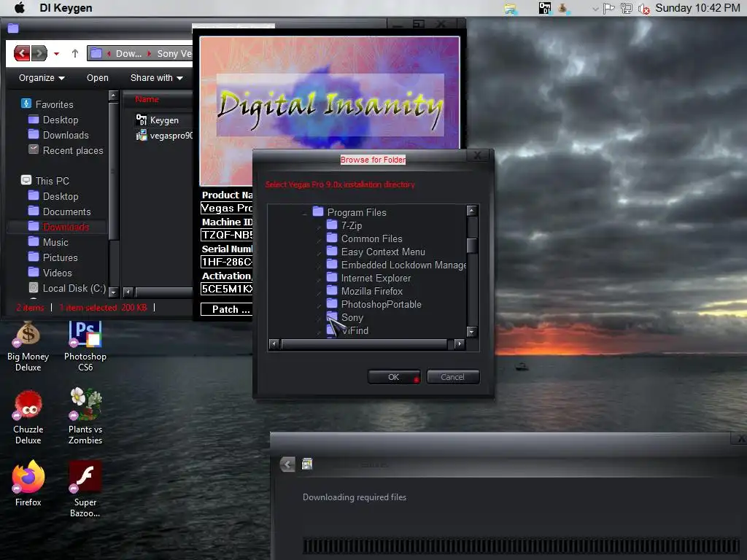Click Cancel in the Browse for Folder dialog
The width and height of the screenshot is (747, 560).
453,377
